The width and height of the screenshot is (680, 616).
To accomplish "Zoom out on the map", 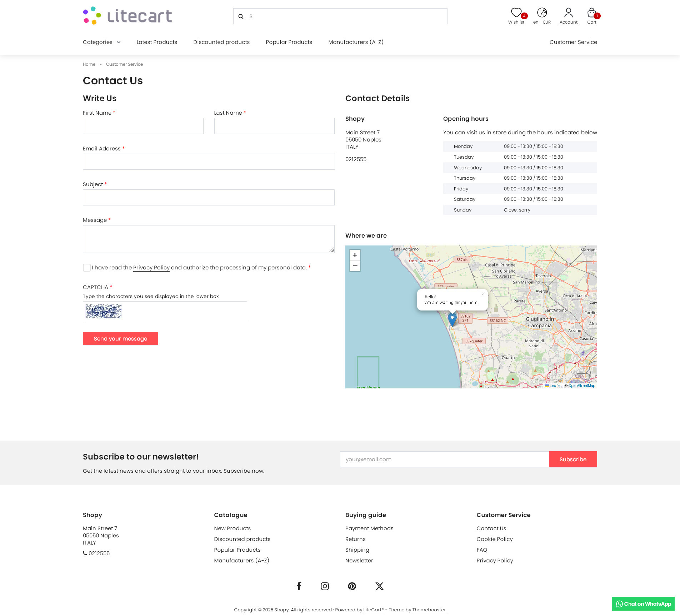I will point(355,266).
